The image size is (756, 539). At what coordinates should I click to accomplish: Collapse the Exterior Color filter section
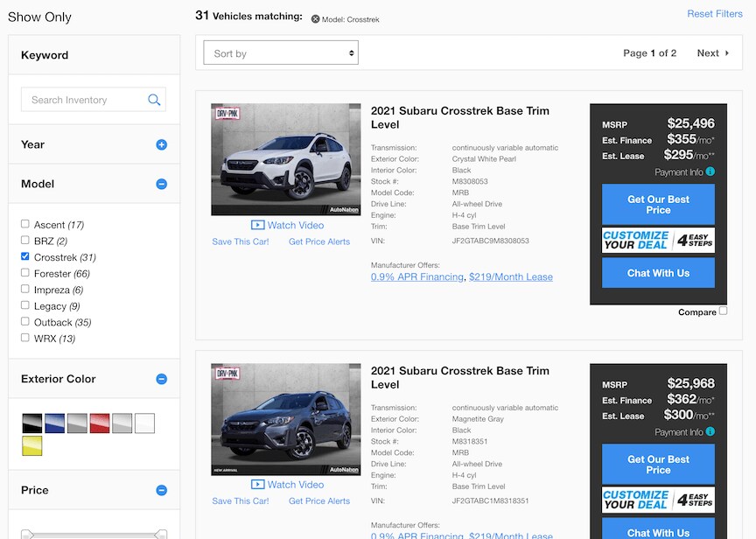click(162, 380)
